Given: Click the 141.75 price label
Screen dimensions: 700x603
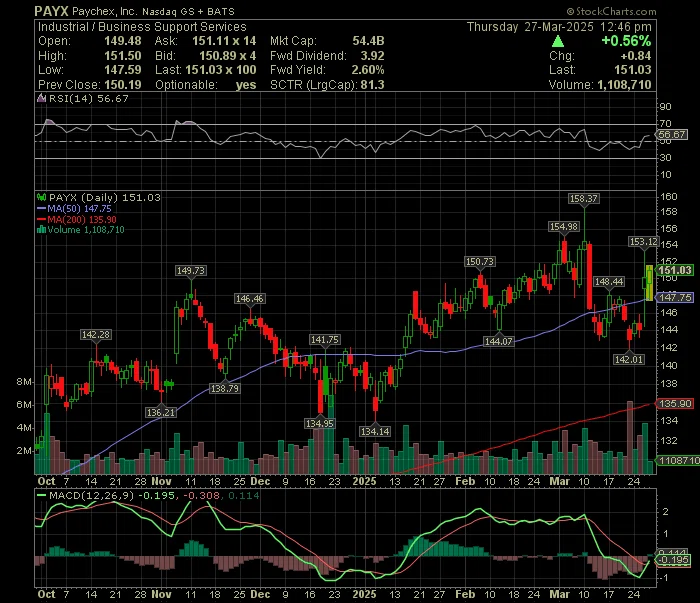Looking at the screenshot, I should (x=325, y=340).
